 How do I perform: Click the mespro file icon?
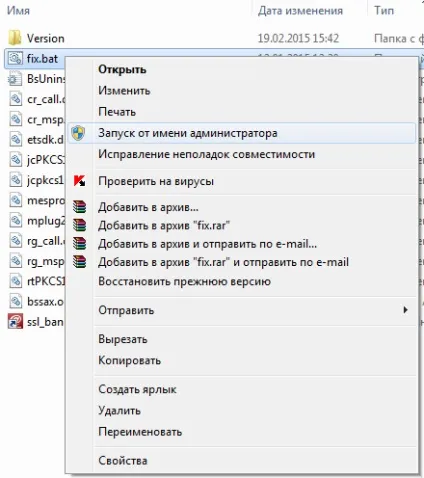pos(15,200)
